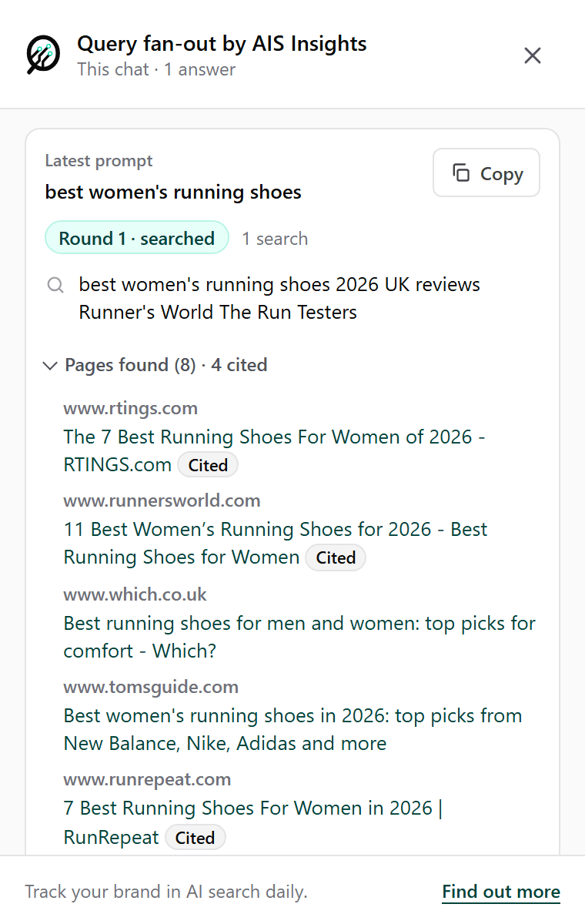Open the Which? best running shoes link
The width and height of the screenshot is (585, 924).
point(299,637)
